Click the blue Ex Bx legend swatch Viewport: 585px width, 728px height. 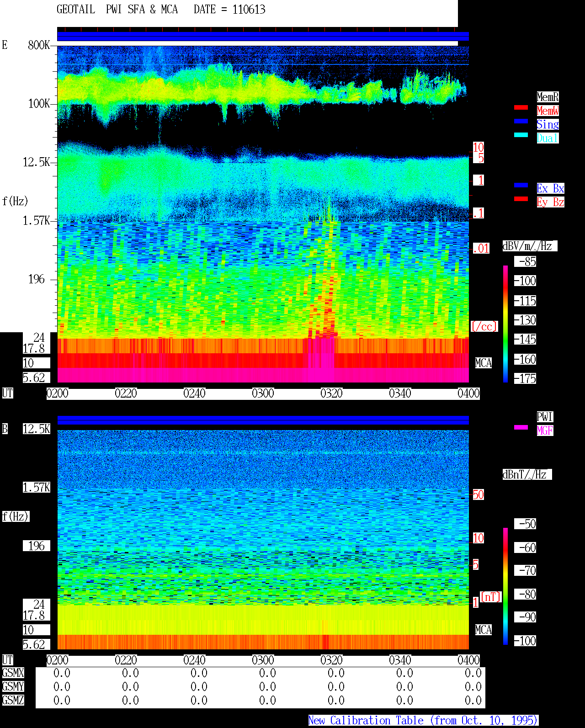point(521,185)
